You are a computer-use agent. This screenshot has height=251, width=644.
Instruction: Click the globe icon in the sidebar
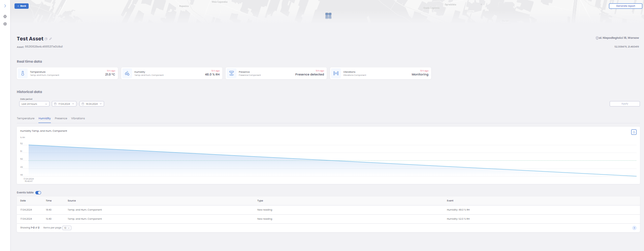[x=5, y=17]
